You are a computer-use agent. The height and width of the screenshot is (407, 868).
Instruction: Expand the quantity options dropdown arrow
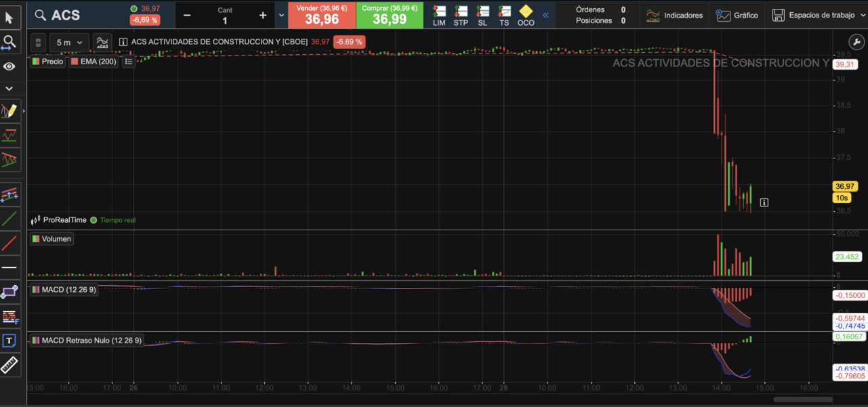(x=282, y=16)
